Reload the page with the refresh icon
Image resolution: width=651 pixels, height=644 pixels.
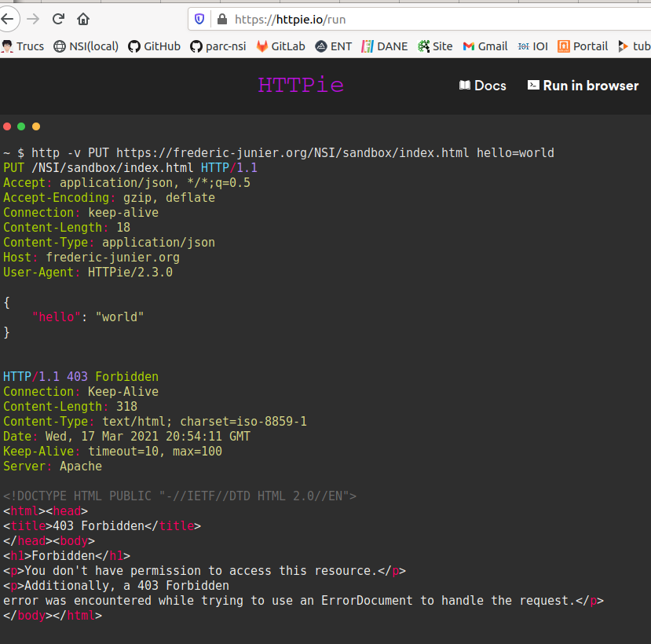click(x=59, y=19)
